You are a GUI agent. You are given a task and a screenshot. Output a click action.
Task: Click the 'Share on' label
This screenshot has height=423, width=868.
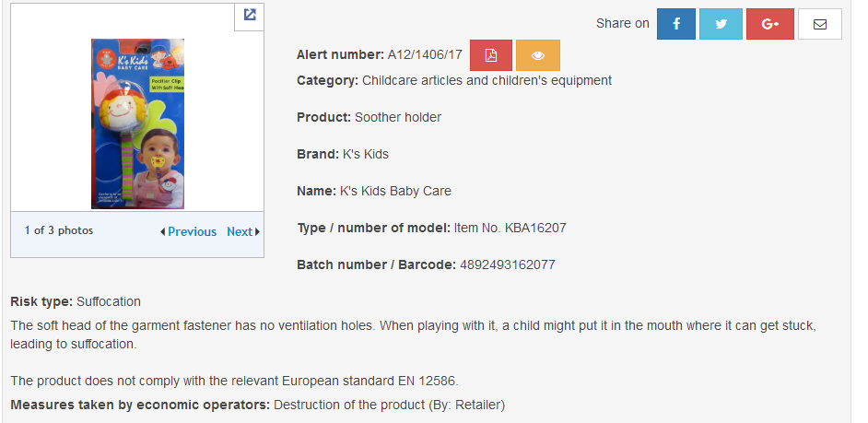pyautogui.click(x=622, y=23)
